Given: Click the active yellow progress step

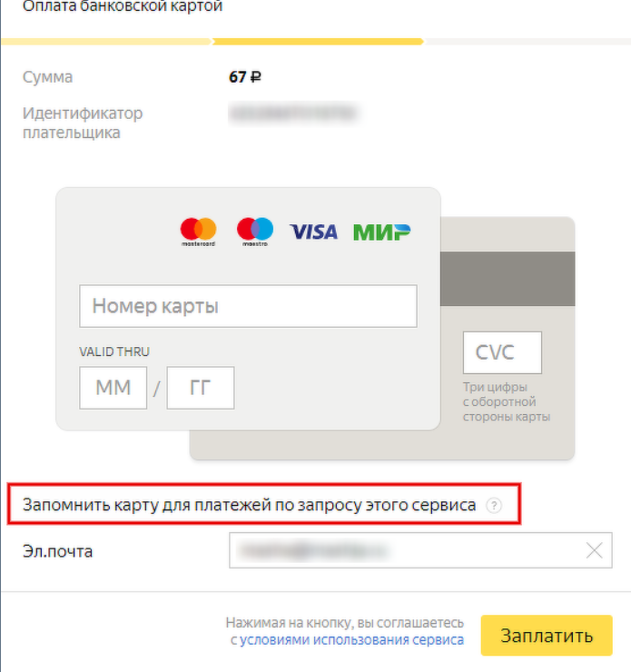Looking at the screenshot, I should 319,42.
